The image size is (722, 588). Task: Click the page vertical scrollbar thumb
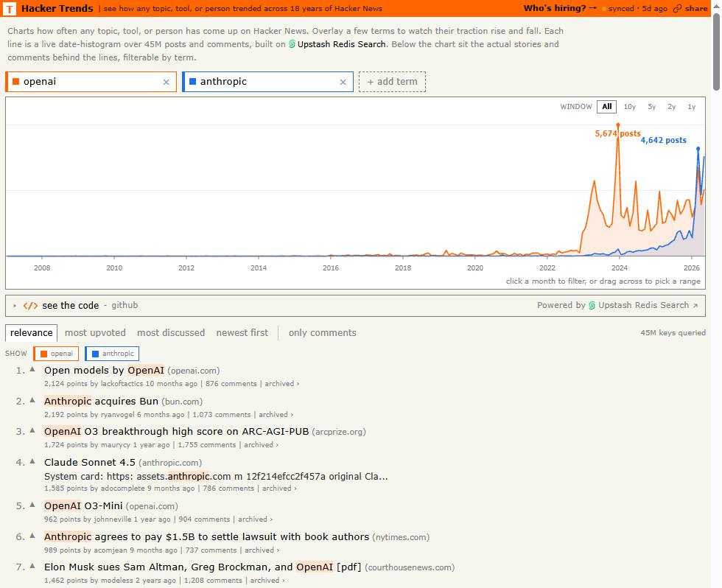pyautogui.click(x=716, y=52)
